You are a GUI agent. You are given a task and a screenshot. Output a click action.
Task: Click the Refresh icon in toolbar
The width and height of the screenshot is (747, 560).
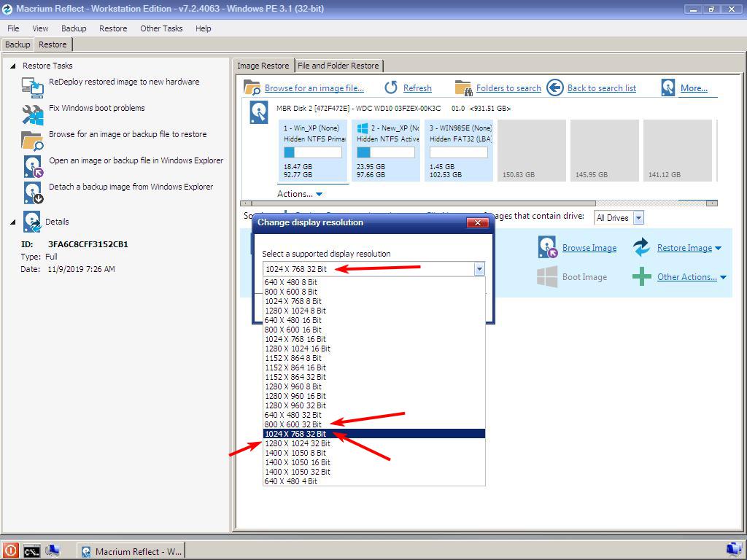click(x=391, y=87)
